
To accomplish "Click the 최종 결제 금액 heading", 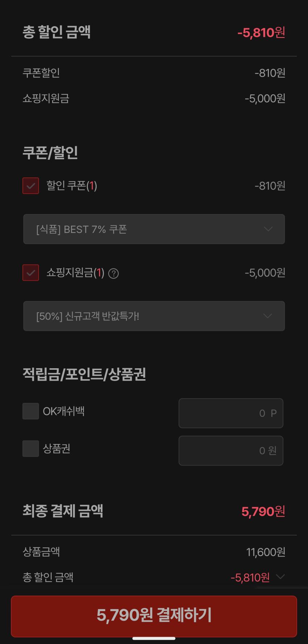I will click(63, 511).
